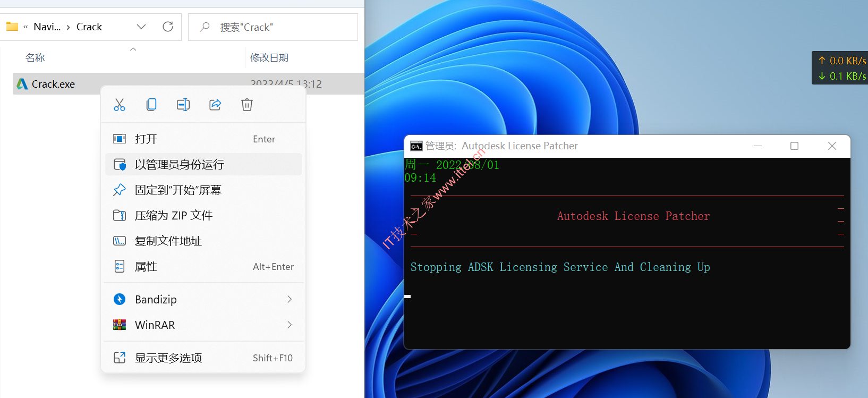Expand the Bandizip submenu chevron

pos(290,300)
